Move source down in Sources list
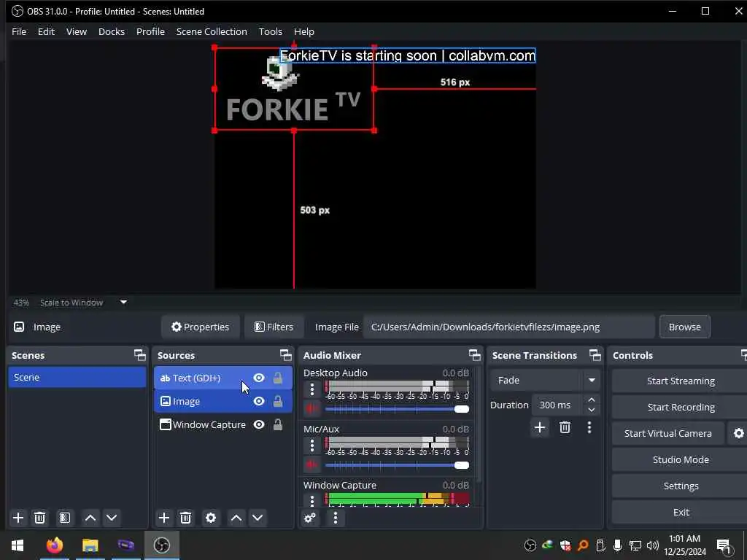Screen dimensions: 747x560 tap(258, 518)
